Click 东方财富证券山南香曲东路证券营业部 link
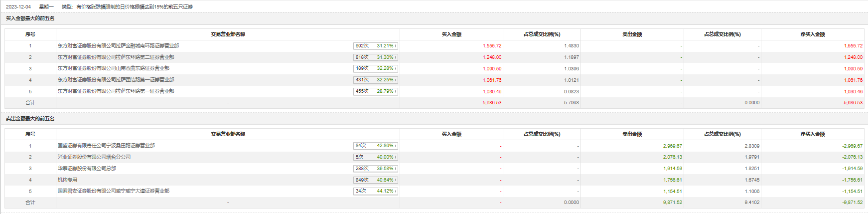The height and width of the screenshot is (214, 868). point(113,68)
